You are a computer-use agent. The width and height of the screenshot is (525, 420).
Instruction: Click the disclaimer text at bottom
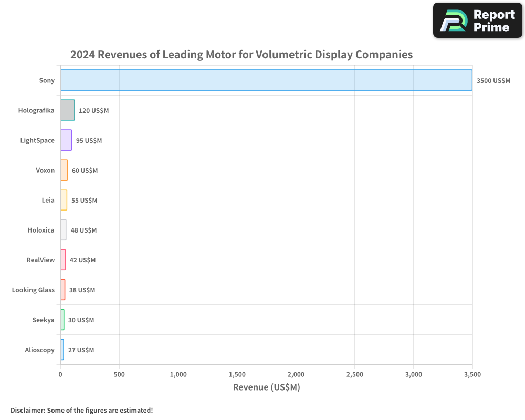[82, 411]
